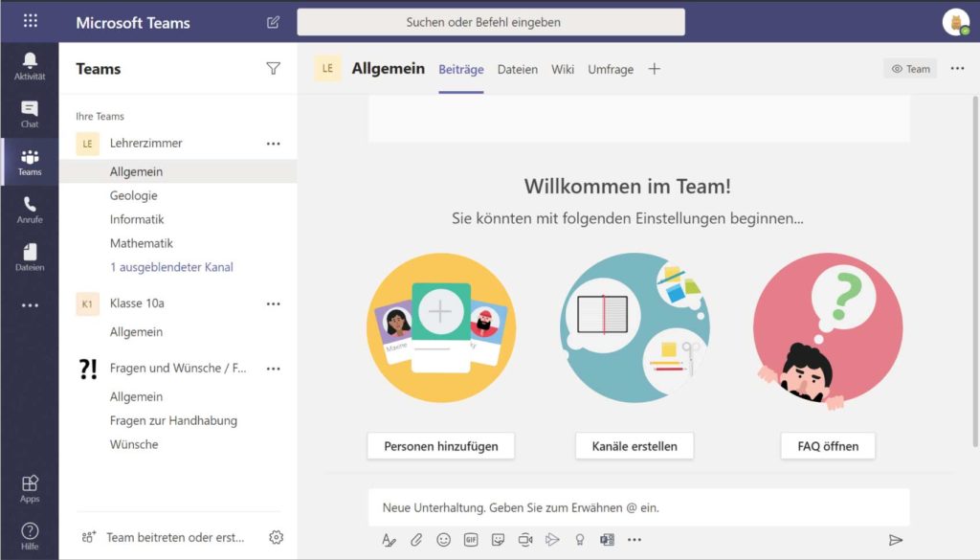The image size is (980, 560).
Task: Show 1 ausgeblendeter Kanal link
Action: point(171,267)
